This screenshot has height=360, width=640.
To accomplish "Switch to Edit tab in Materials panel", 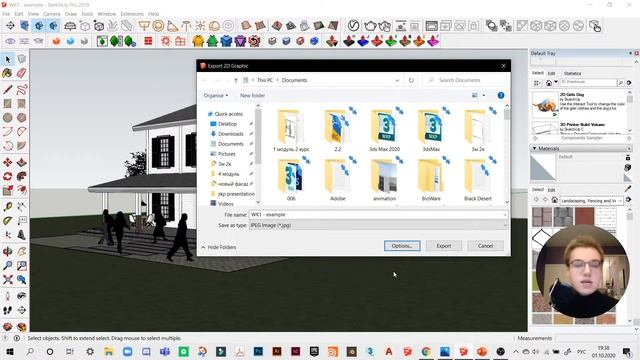I will pyautogui.click(x=551, y=190).
